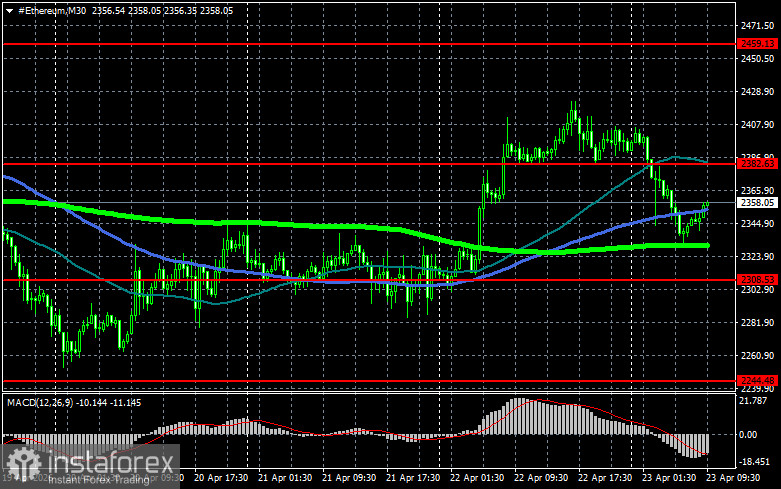
Task: Click the MACD scale value -18.451
Action: pos(753,462)
